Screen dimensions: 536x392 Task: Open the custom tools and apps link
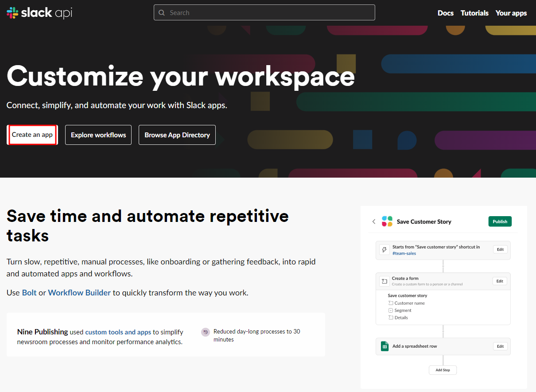coord(118,332)
